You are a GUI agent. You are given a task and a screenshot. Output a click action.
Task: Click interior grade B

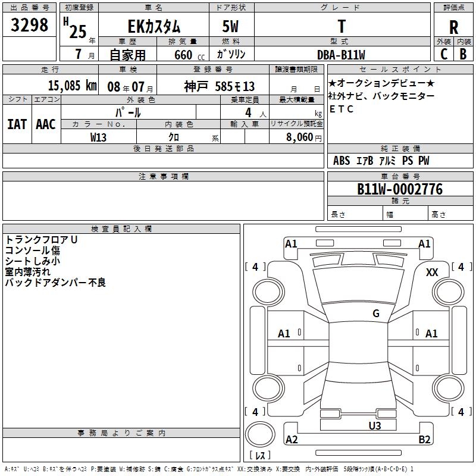463,54
